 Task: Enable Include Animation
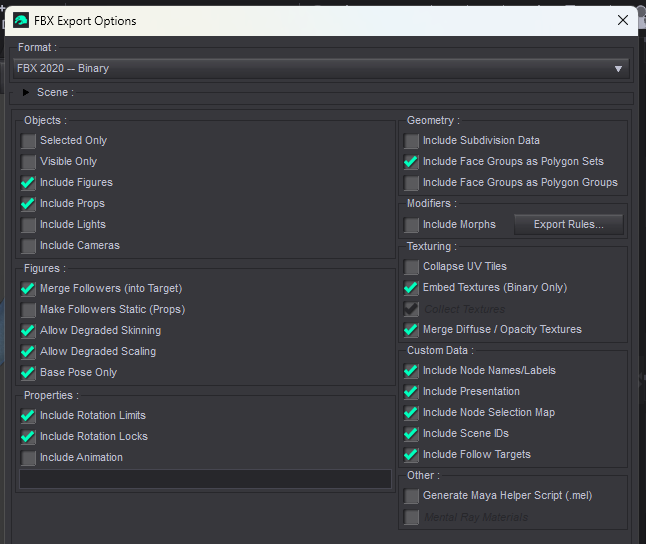[28, 458]
